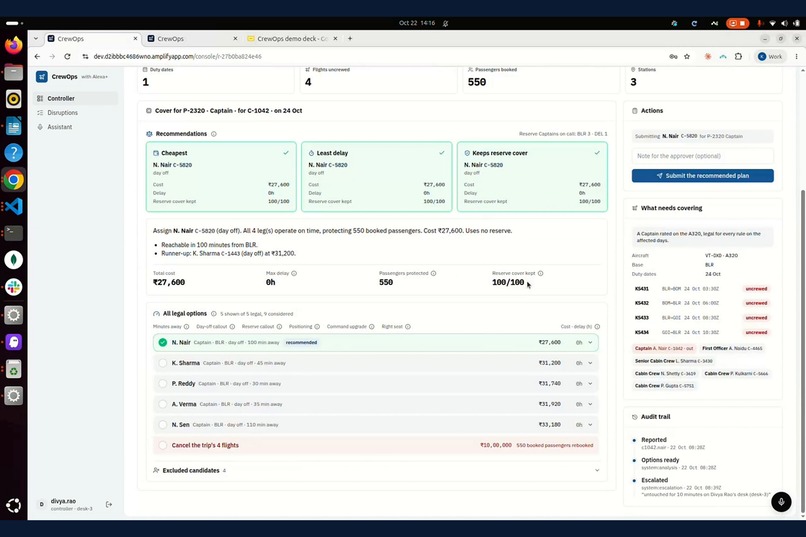Viewport: 806px width, 537px height.
Task: Expand N. Nair row details chevron
Action: [x=590, y=342]
